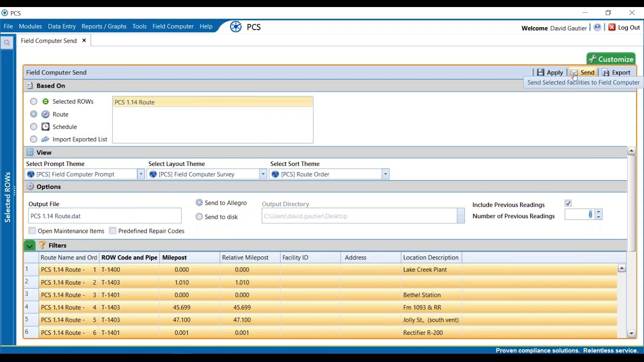Open the help icon beside the user name

(597, 28)
